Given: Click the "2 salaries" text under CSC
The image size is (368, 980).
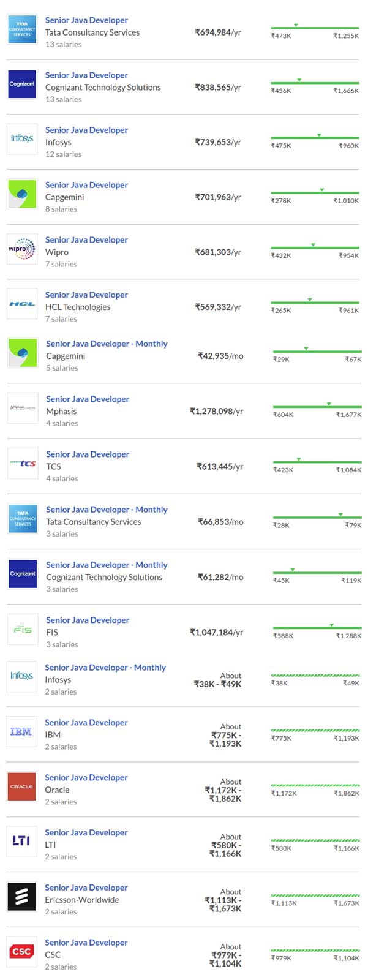Looking at the screenshot, I should [61, 967].
